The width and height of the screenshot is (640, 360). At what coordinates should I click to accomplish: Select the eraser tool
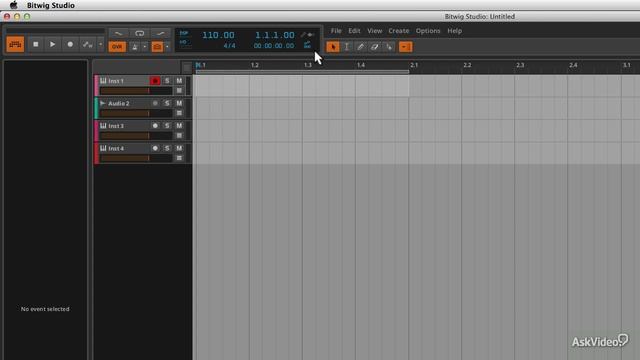pyautogui.click(x=375, y=47)
